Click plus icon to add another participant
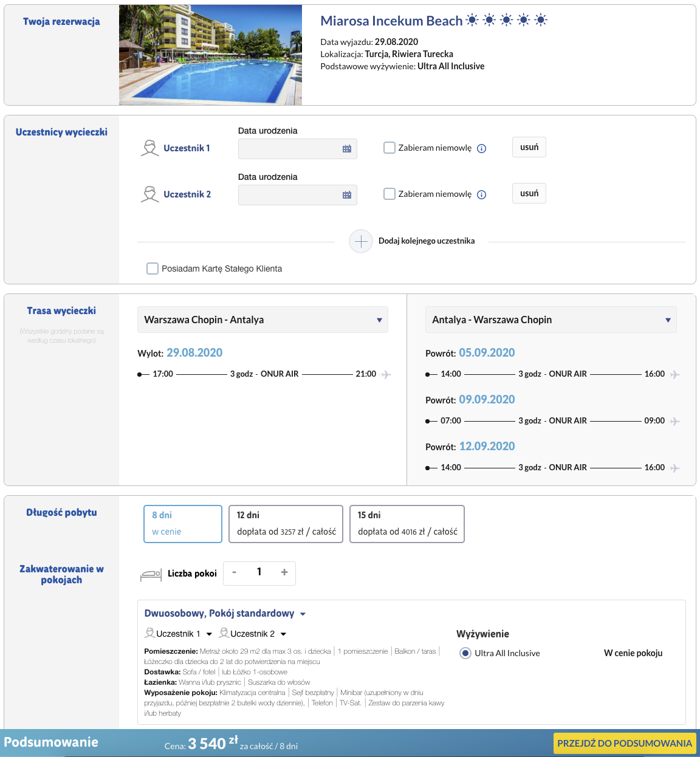 [x=361, y=241]
